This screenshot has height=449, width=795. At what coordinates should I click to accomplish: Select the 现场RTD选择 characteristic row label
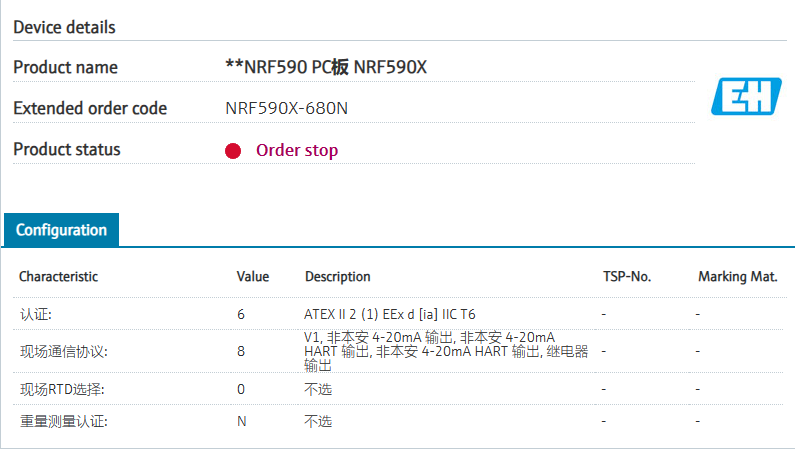pyautogui.click(x=62, y=389)
